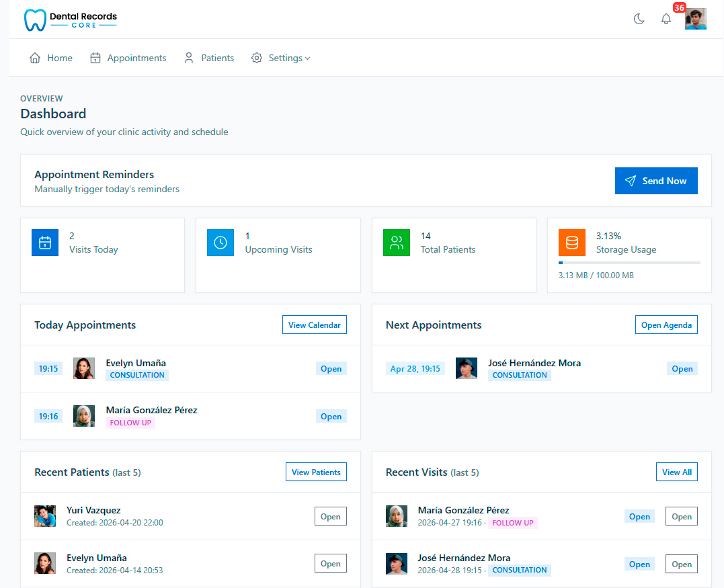The width and height of the screenshot is (724, 588).
Task: Open notifications via the bell icon
Action: pyautogui.click(x=666, y=19)
